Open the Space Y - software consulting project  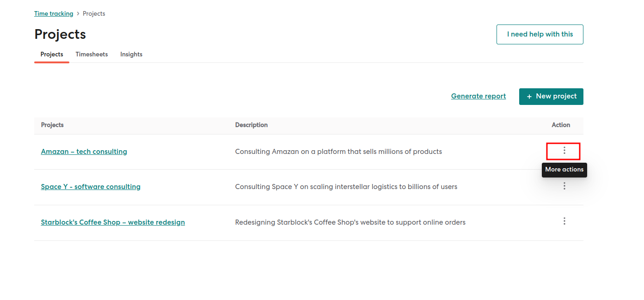click(91, 187)
